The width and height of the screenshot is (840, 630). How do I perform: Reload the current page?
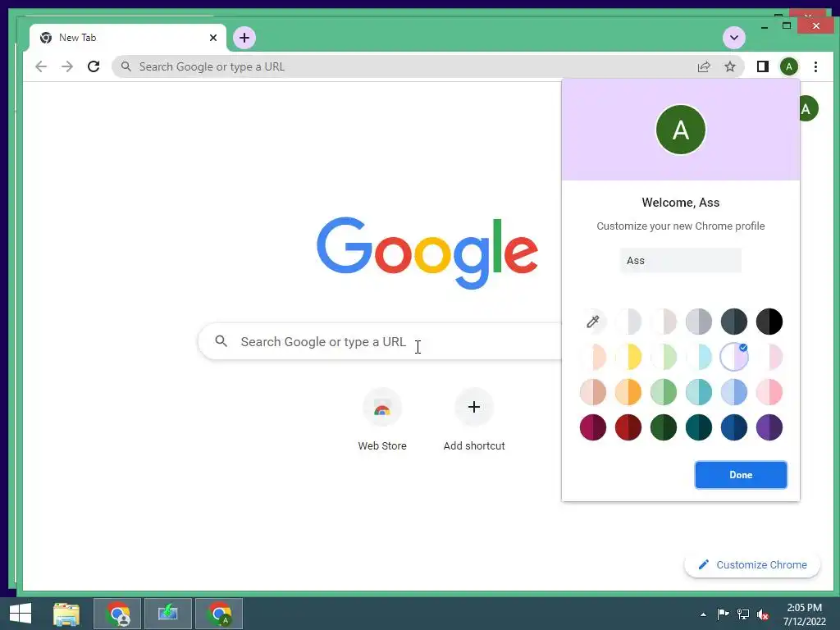[94, 66]
